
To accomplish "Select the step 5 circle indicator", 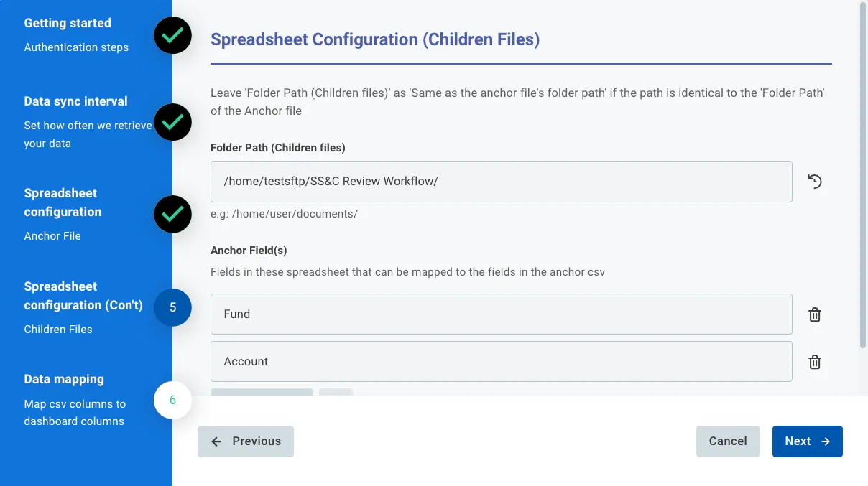I will [172, 307].
